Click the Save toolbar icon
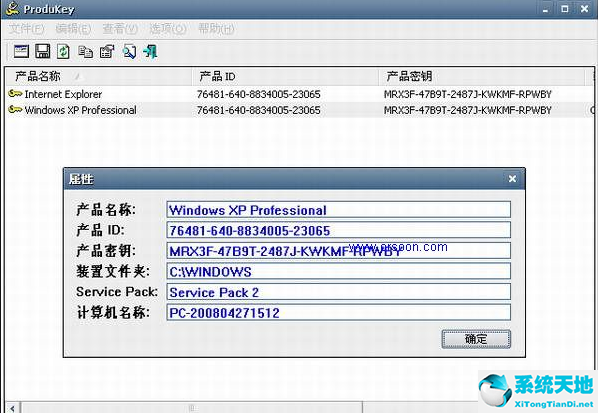This screenshot has height=413, width=598. [x=43, y=51]
